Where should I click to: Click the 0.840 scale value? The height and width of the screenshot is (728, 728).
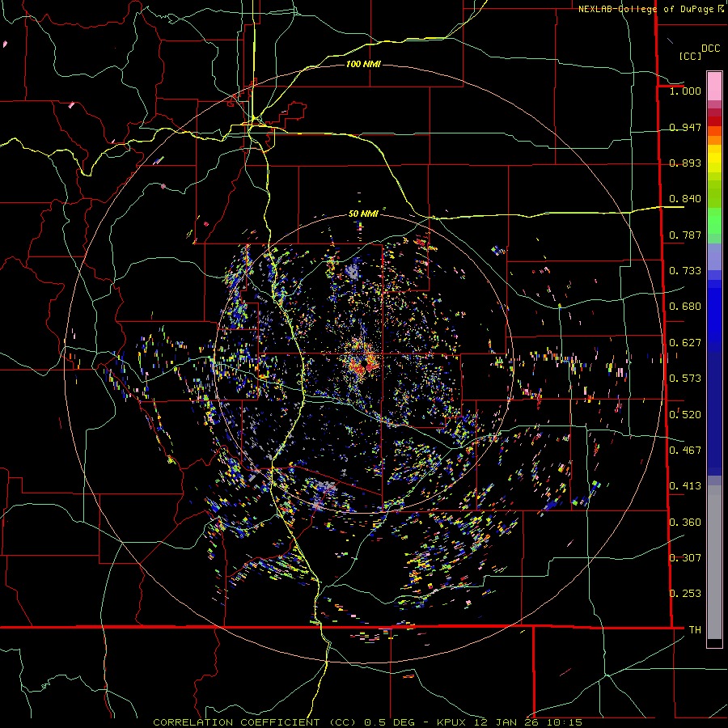(x=685, y=199)
